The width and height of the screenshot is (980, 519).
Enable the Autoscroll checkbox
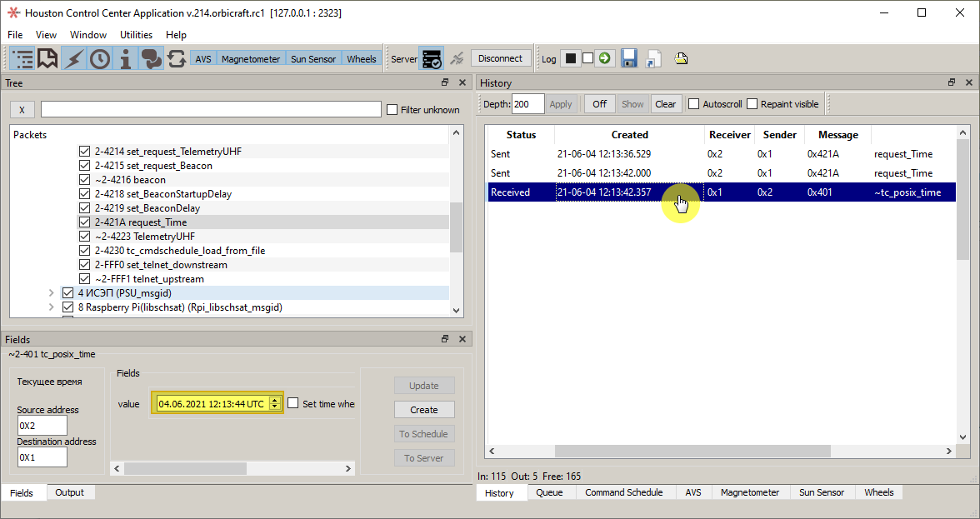pos(693,104)
